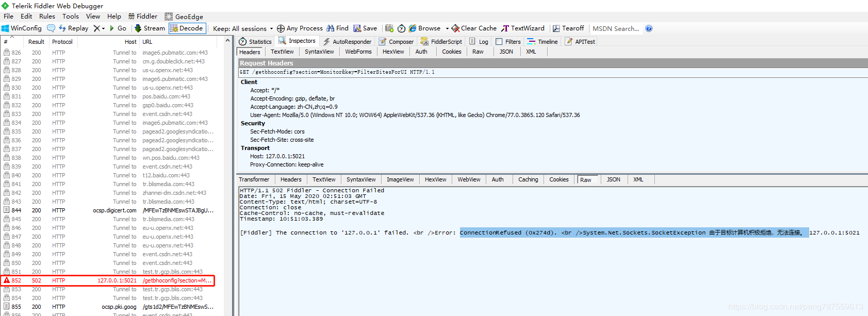This screenshot has height=316, width=868.
Task: Click the camera screenshot icon
Action: click(389, 28)
